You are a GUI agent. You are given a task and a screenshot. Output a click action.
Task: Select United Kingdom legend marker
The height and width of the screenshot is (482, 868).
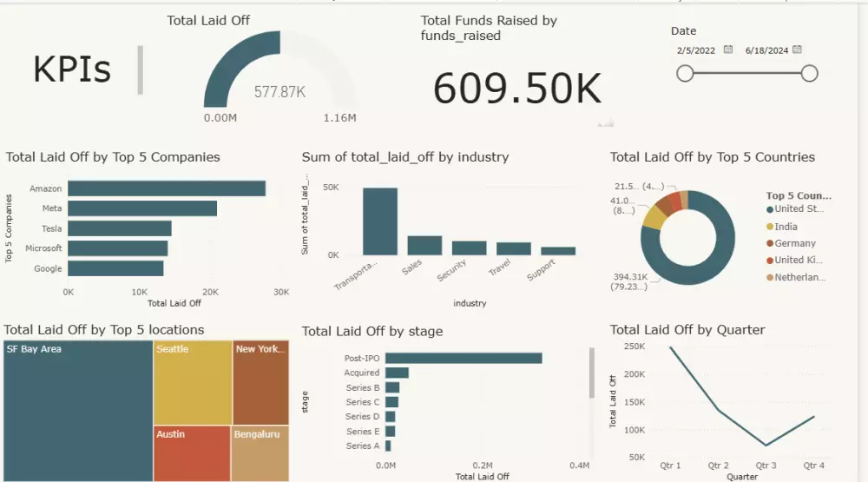(x=769, y=261)
